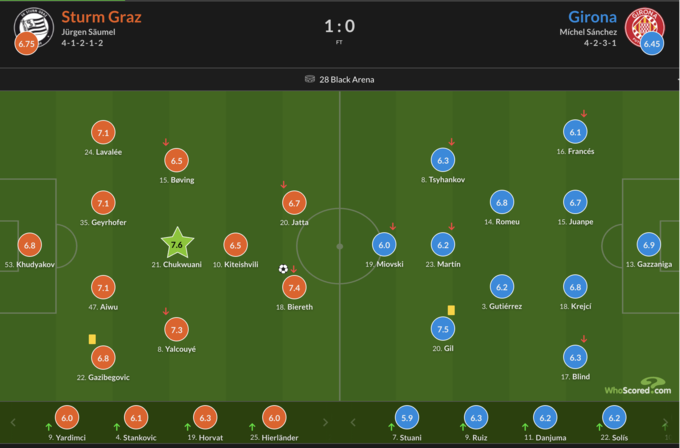Click the Girona club crest
The width and height of the screenshot is (680, 448).
pos(643,23)
